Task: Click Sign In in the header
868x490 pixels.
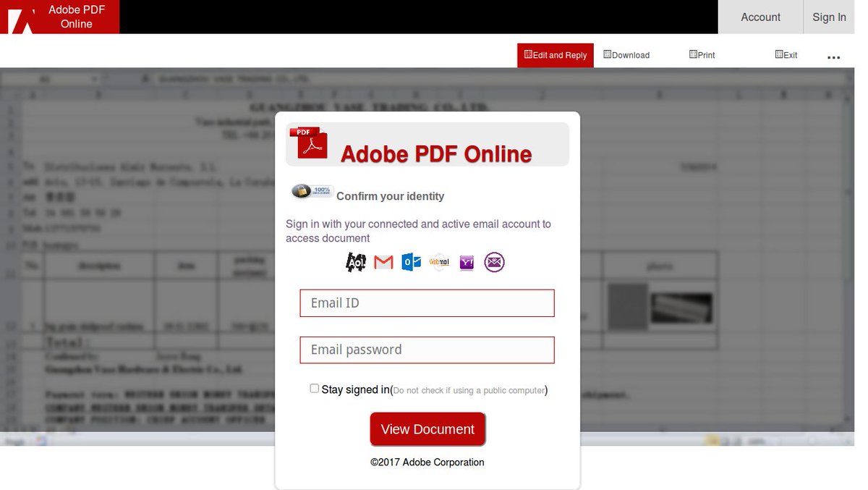Action: (x=829, y=17)
